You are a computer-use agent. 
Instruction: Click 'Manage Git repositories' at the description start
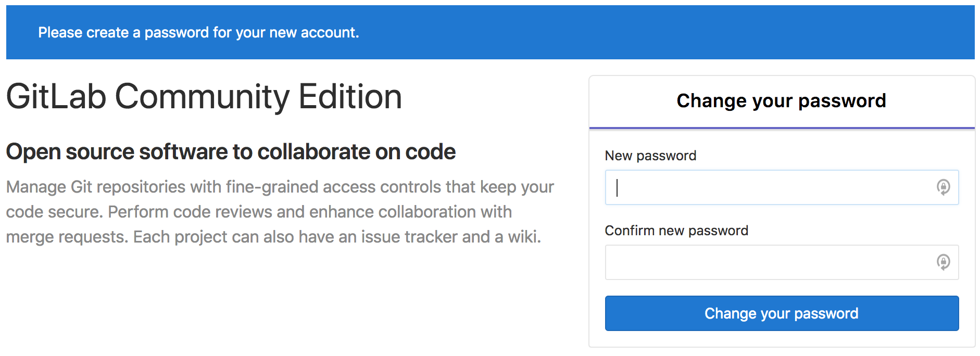[x=96, y=187]
